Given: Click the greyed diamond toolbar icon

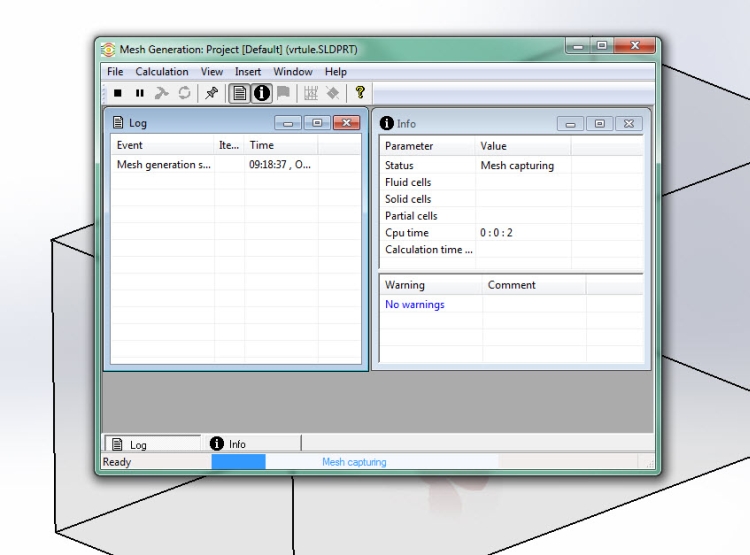Looking at the screenshot, I should pyautogui.click(x=333, y=93).
